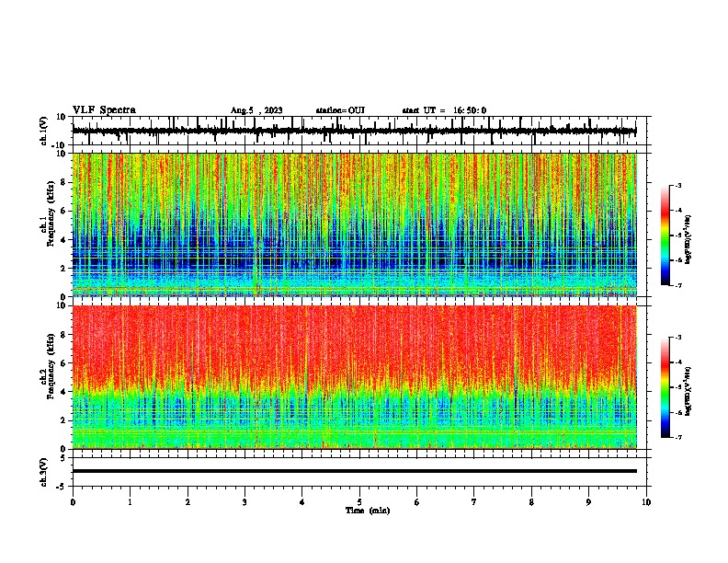This screenshot has width=728, height=563.
Task: Pick the ch.2 spectrogram color bar
Action: pyautogui.click(x=665, y=387)
